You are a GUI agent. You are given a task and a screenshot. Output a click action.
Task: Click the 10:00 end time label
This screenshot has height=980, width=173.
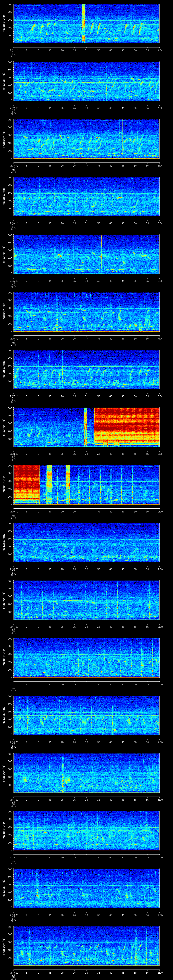coord(159,512)
